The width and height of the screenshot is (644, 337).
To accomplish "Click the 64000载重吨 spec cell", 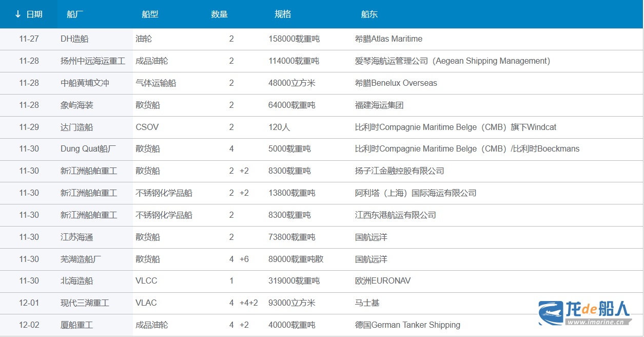I will pyautogui.click(x=292, y=105).
